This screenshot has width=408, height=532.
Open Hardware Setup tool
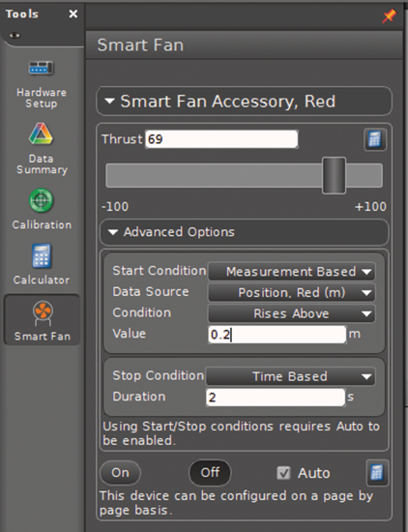(42, 84)
